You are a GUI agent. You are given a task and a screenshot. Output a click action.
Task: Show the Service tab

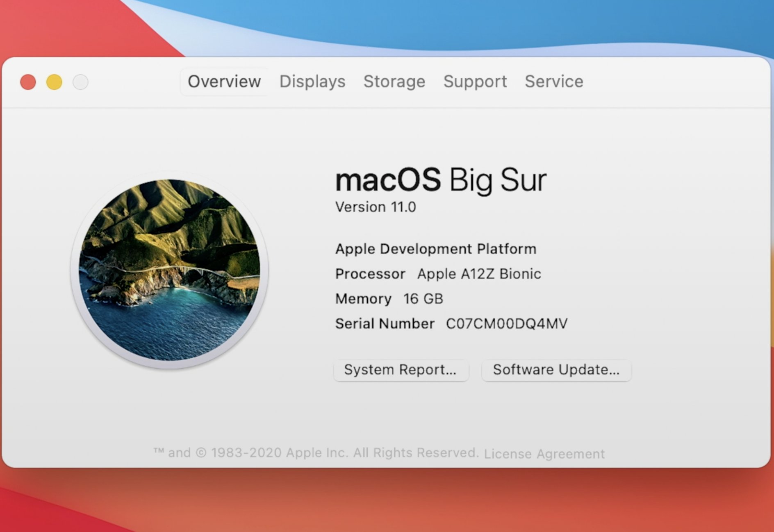point(554,82)
